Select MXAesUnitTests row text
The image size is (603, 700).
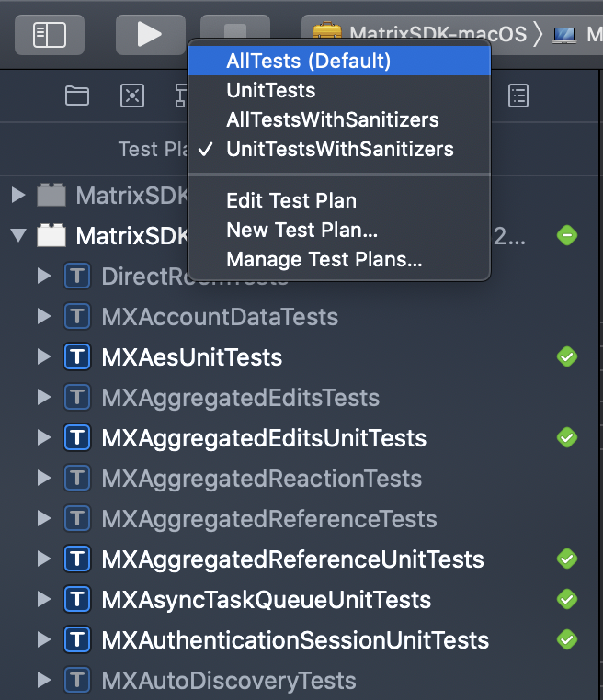pyautogui.click(x=192, y=357)
